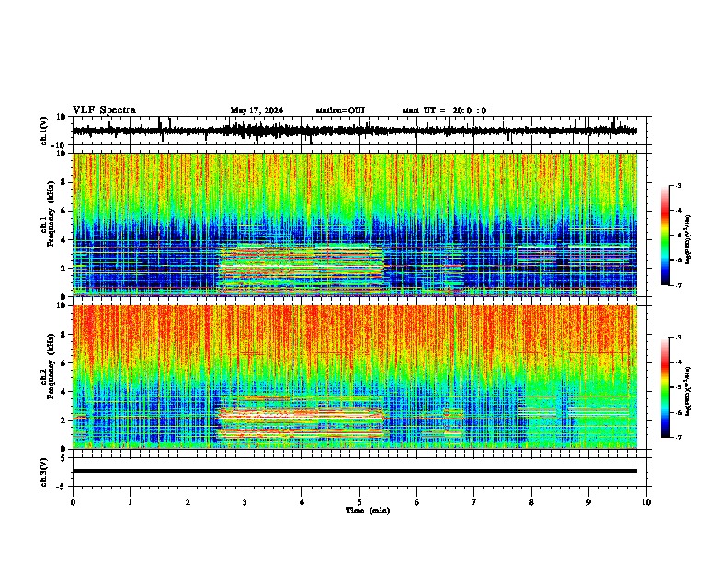Click time axis tick label 2
This screenshot has width=728, height=563.
pyautogui.click(x=188, y=502)
